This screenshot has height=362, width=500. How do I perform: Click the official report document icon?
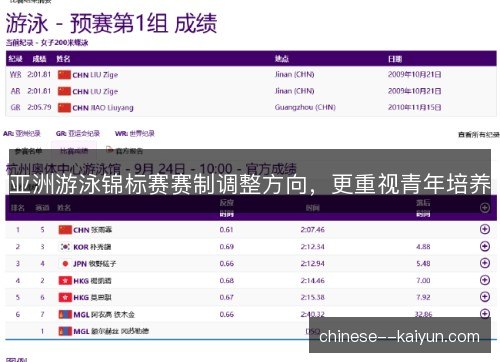point(109,150)
